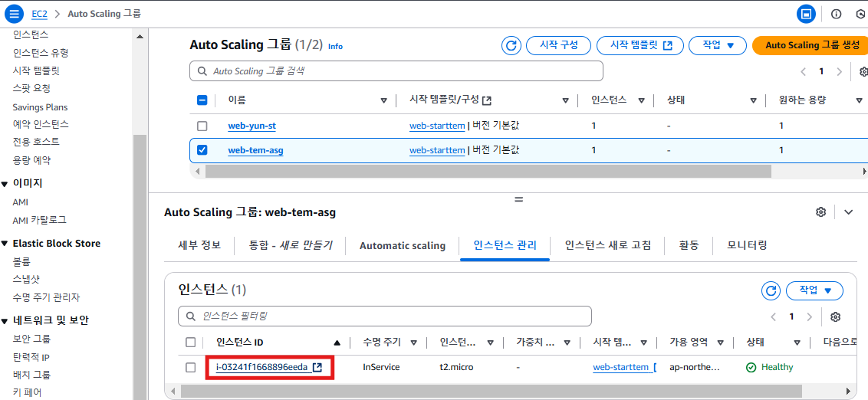Click the Info link next to the heading
Viewport: 868px width, 400px height.
point(335,47)
